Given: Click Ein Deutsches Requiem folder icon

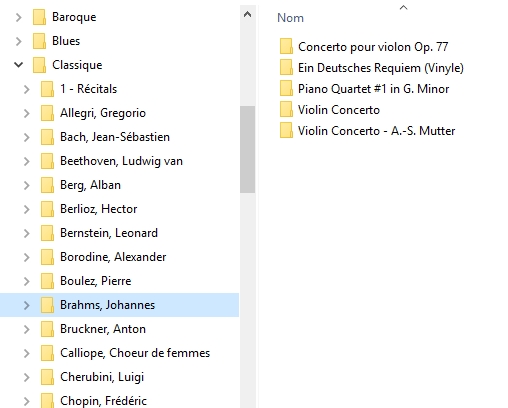Looking at the screenshot, I should pos(286,67).
